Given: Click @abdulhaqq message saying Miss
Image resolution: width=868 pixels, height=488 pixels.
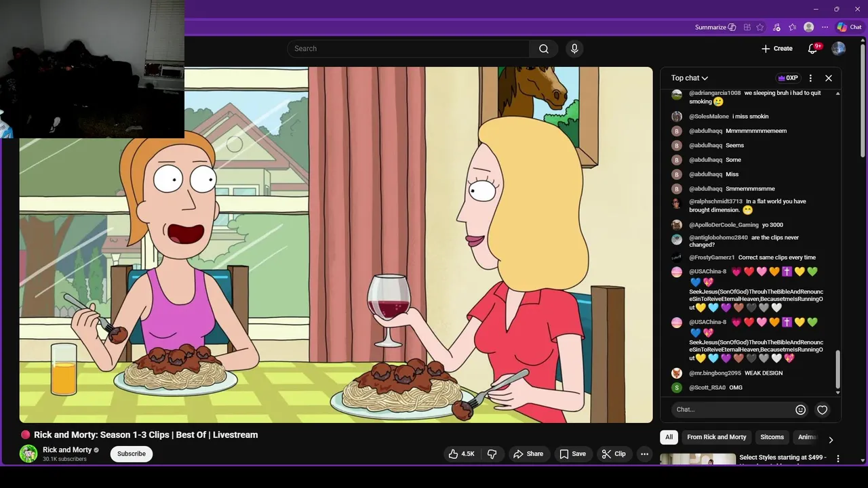Looking at the screenshot, I should tap(732, 175).
